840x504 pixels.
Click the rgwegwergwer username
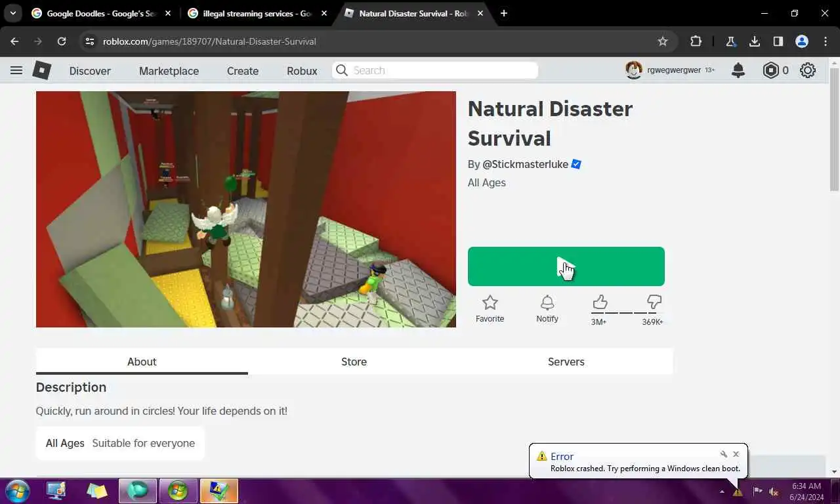(x=674, y=70)
